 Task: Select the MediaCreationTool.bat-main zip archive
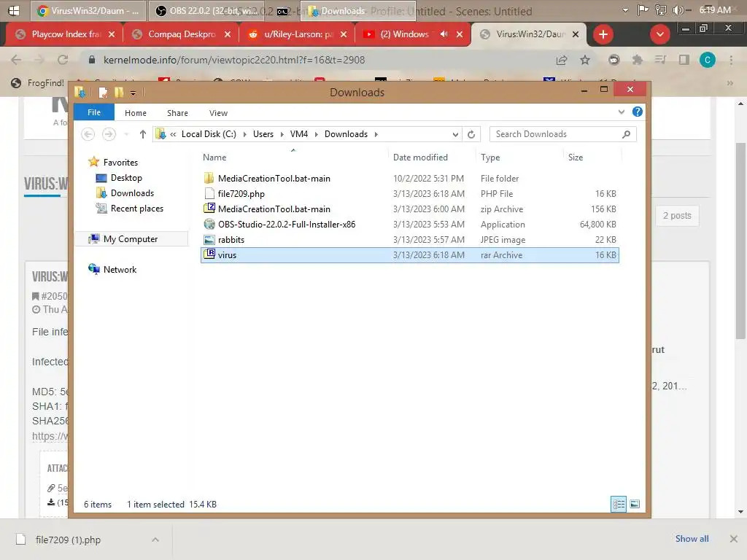(x=410, y=209)
